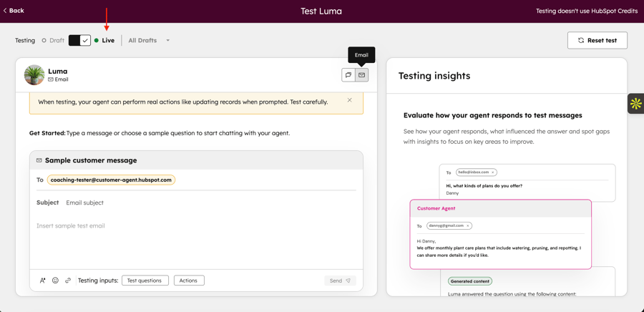Open the emoji picker
This screenshot has width=644, height=312.
pyautogui.click(x=55, y=281)
